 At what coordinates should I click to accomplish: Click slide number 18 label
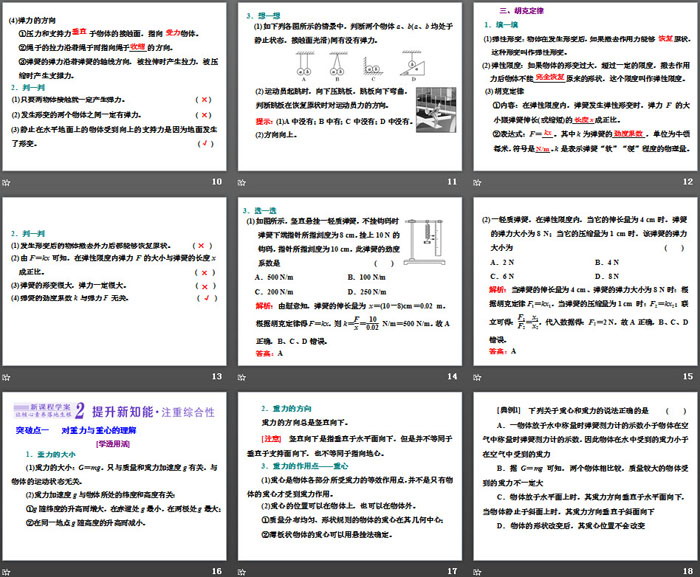click(x=688, y=571)
